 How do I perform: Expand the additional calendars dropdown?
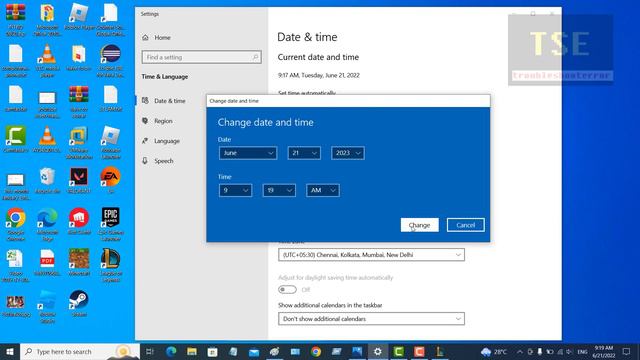point(371,319)
